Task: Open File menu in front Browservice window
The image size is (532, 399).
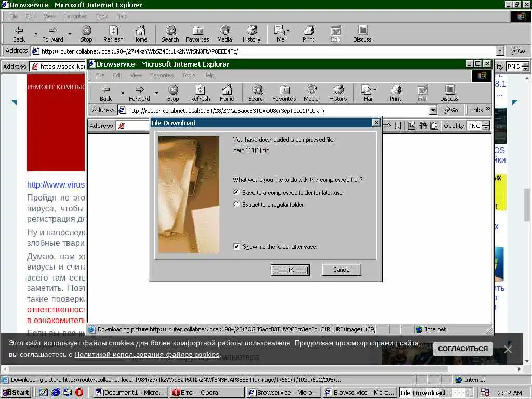Action: tap(100, 75)
